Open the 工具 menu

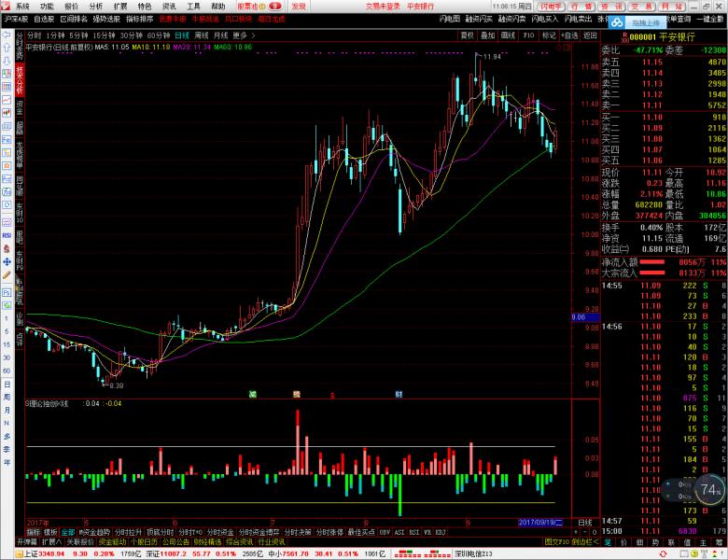tap(193, 7)
